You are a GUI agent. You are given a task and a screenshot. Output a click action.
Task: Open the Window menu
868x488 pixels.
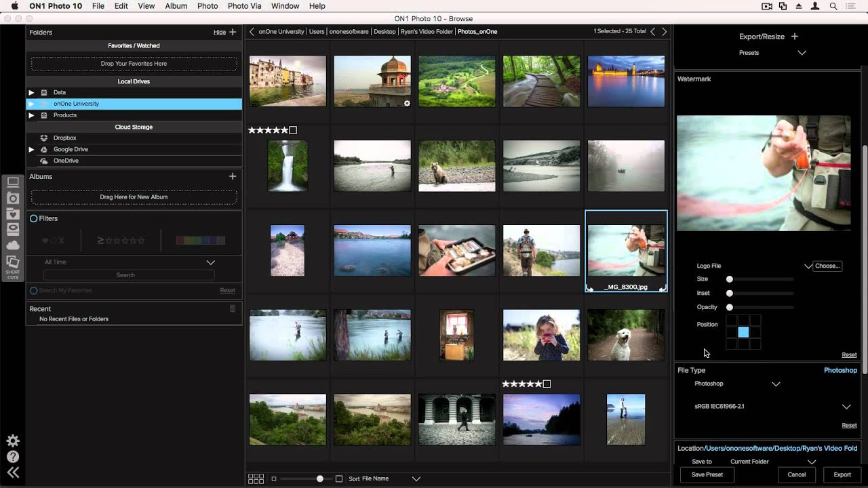[285, 6]
